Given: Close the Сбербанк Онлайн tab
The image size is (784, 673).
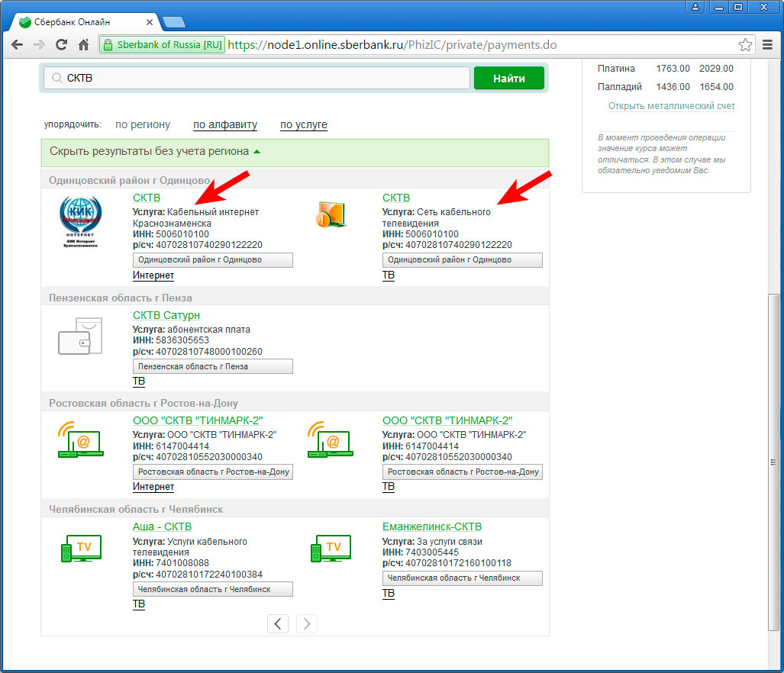Looking at the screenshot, I should [x=149, y=22].
